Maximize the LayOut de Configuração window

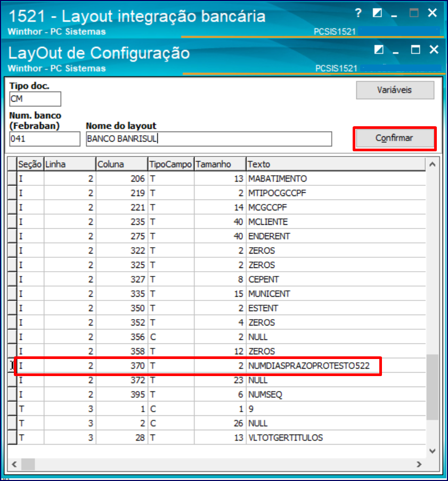(416, 50)
